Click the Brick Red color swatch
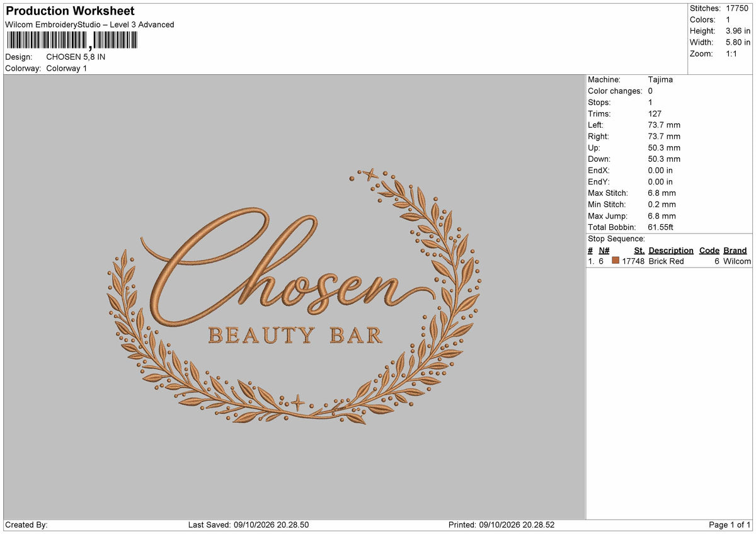Image resolution: width=756 pixels, height=534 pixels. click(x=616, y=261)
